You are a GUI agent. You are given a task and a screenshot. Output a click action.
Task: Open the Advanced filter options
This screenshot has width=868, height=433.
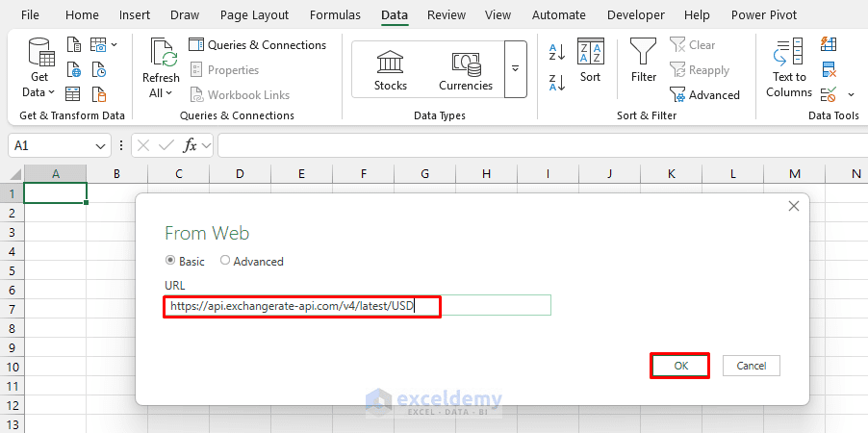tap(704, 94)
